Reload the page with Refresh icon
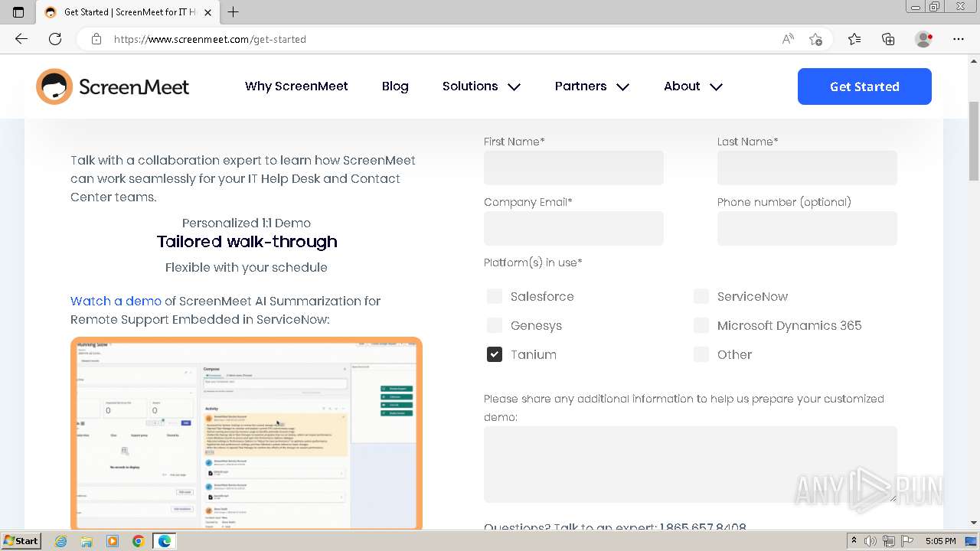The image size is (980, 551). (x=55, y=39)
